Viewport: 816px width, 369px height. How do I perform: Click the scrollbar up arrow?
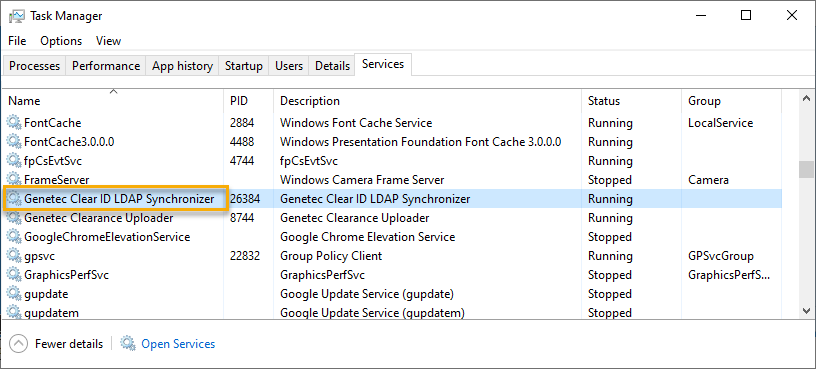click(x=807, y=98)
